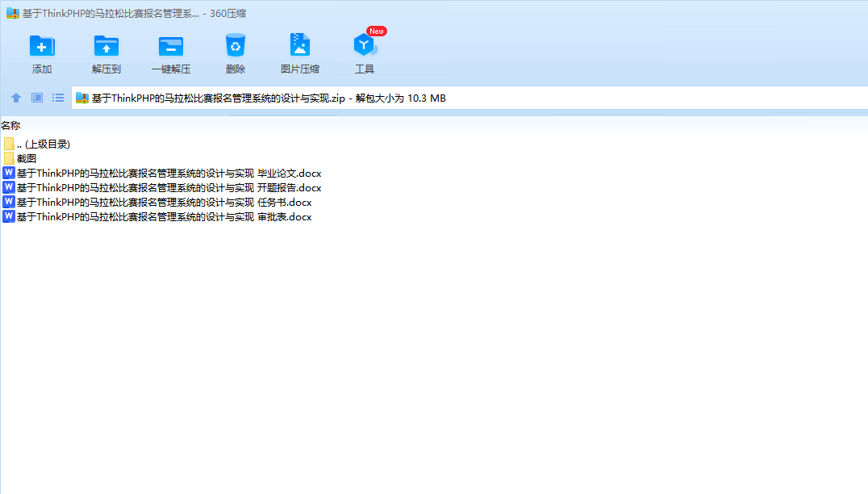This screenshot has width=868, height=494.
Task: Click the 解压到 (Extract to) icon
Action: click(x=106, y=46)
